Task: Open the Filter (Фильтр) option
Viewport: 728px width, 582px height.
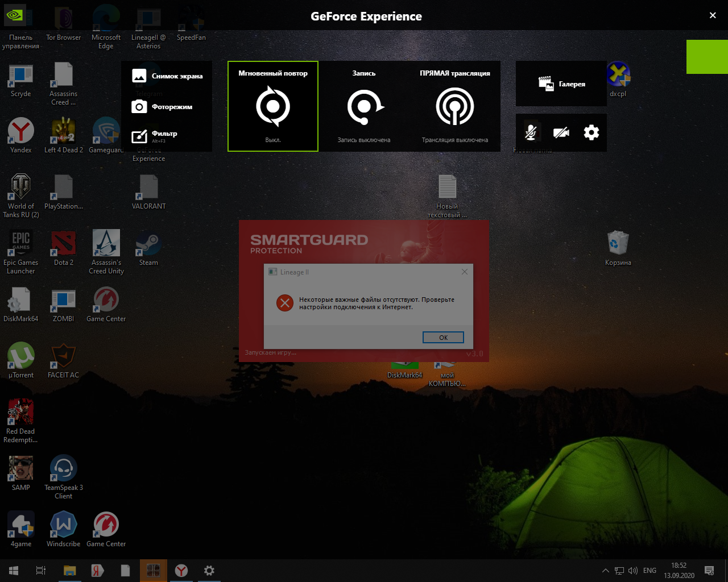Action: pyautogui.click(x=155, y=136)
